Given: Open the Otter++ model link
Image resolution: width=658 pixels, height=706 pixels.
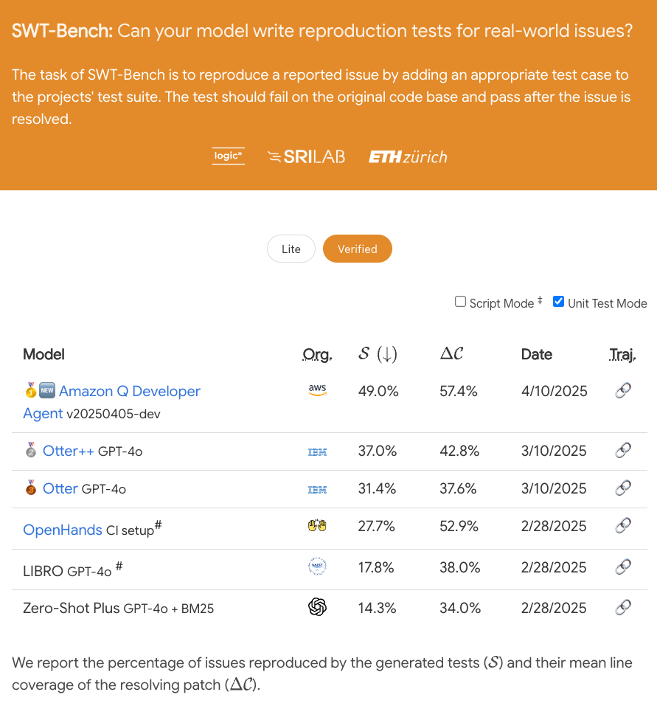Looking at the screenshot, I should coord(68,451).
